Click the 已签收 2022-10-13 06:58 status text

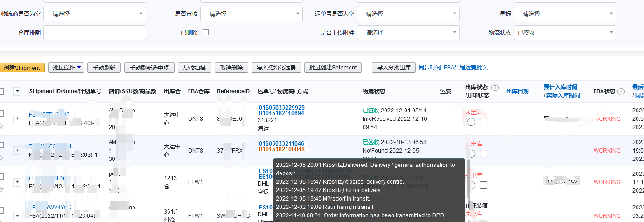pos(394,142)
